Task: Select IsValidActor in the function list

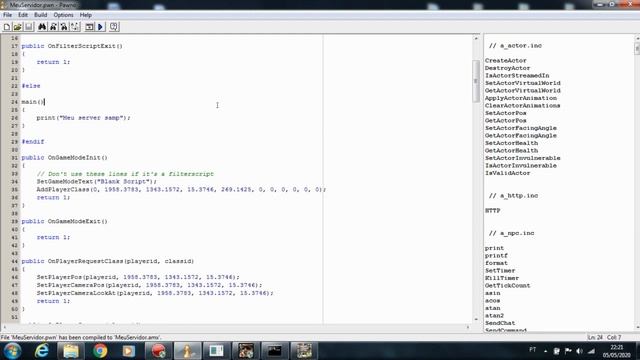Action: click(507, 173)
